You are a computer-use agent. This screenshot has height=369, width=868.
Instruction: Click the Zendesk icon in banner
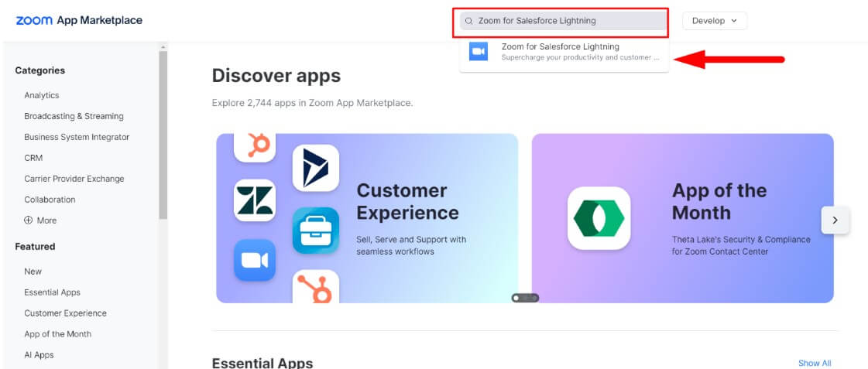(x=255, y=200)
